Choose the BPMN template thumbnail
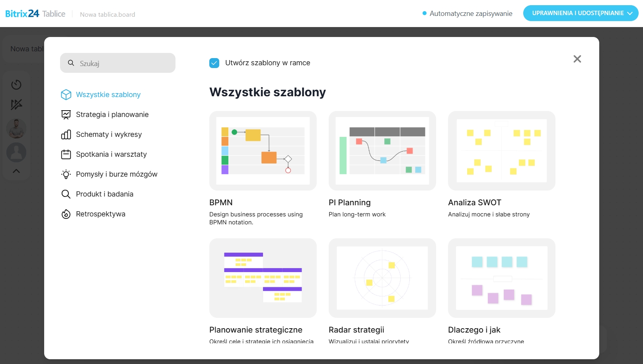 263,151
